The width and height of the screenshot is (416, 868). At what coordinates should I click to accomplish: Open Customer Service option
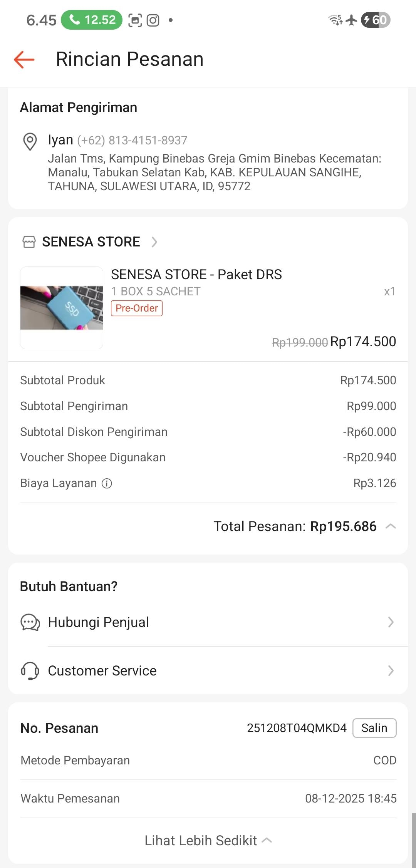(208, 671)
